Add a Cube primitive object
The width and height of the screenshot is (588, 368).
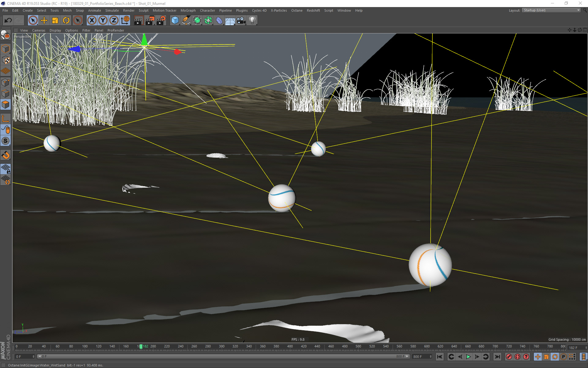pos(175,21)
